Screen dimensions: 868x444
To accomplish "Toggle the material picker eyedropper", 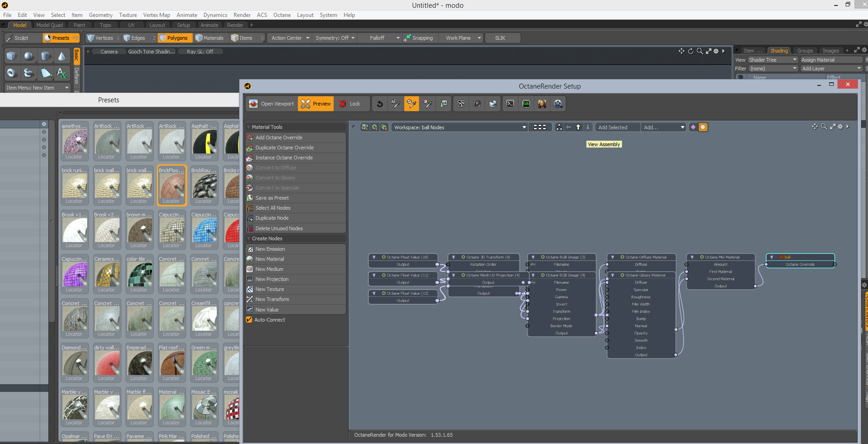I will 412,104.
